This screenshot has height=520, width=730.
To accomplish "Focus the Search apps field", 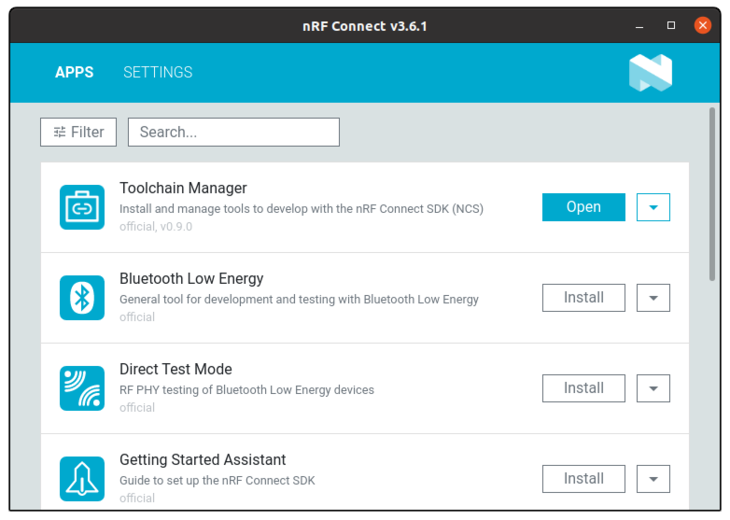I will coord(234,132).
